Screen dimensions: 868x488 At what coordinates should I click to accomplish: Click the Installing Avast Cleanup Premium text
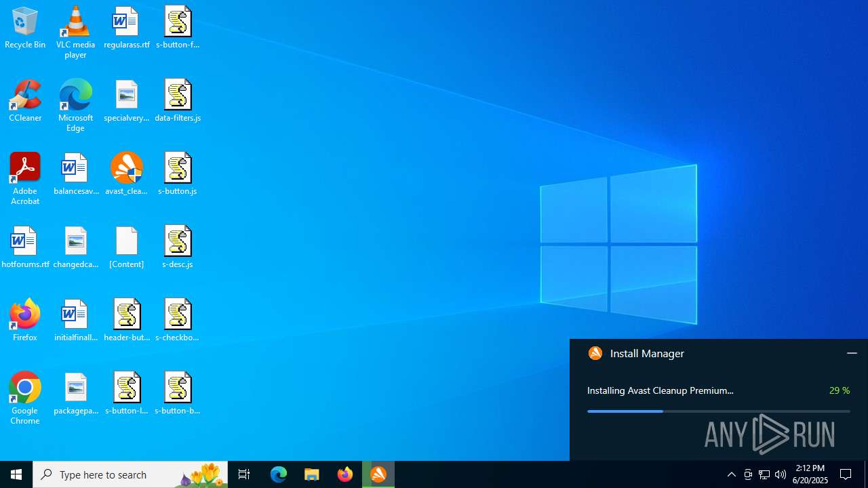660,390
